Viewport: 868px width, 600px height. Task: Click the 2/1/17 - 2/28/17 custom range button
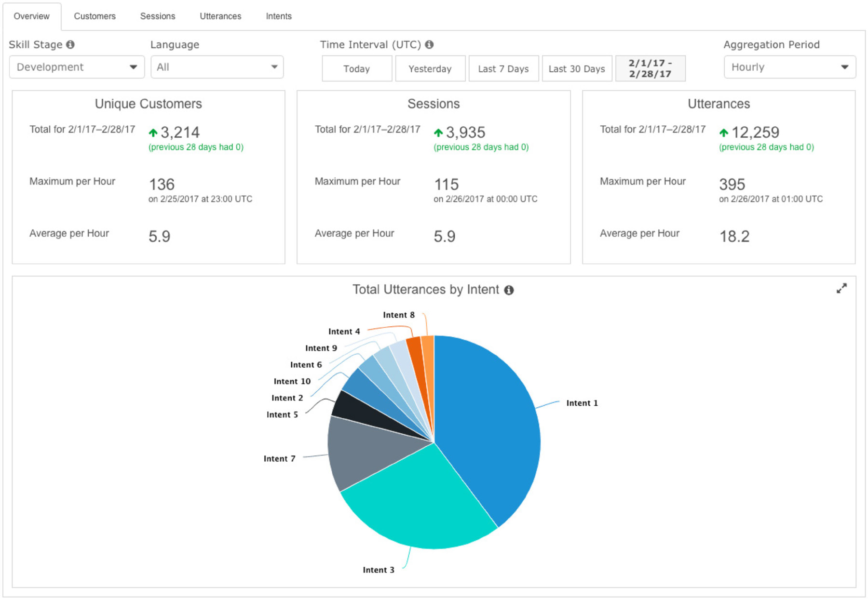[x=650, y=69]
